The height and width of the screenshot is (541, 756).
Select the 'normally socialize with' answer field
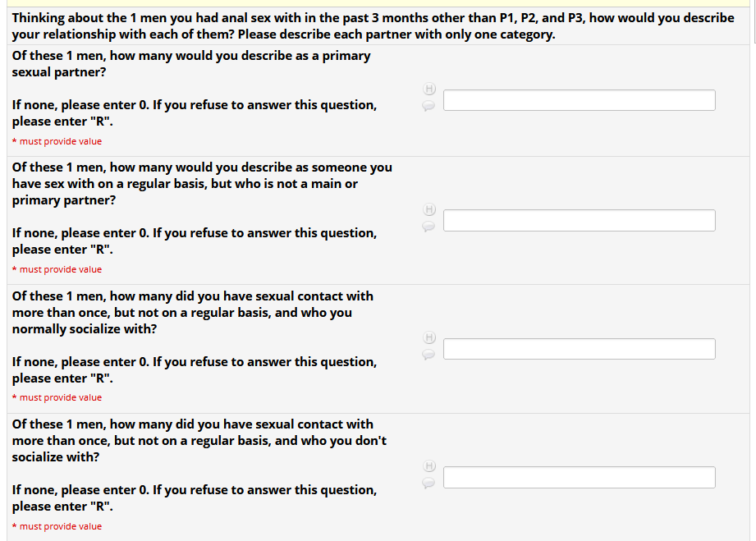(x=579, y=349)
